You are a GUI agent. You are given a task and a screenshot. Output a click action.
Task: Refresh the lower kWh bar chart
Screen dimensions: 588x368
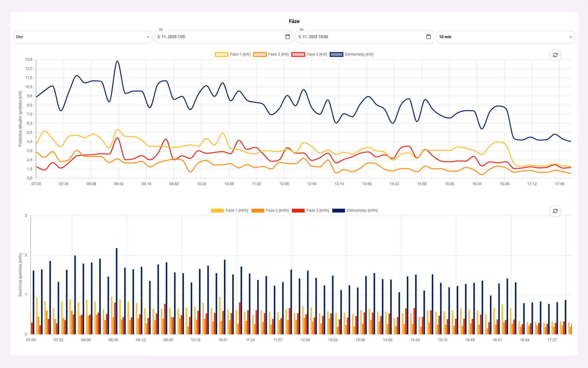[x=555, y=211]
